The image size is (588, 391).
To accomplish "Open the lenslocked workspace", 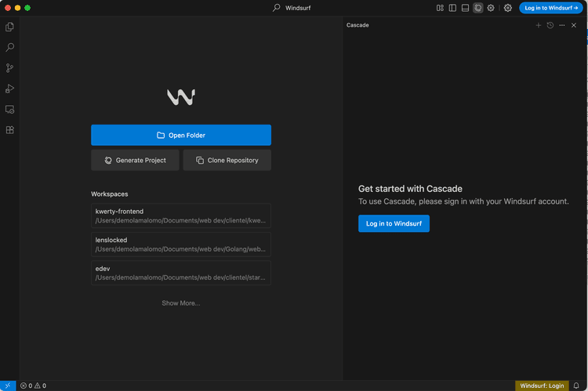I will point(180,244).
